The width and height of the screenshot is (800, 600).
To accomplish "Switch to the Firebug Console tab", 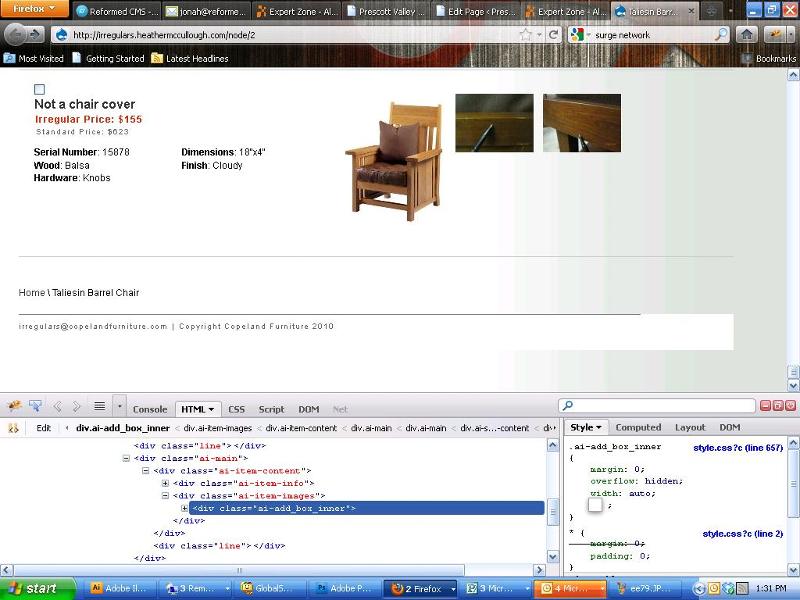I will [149, 409].
